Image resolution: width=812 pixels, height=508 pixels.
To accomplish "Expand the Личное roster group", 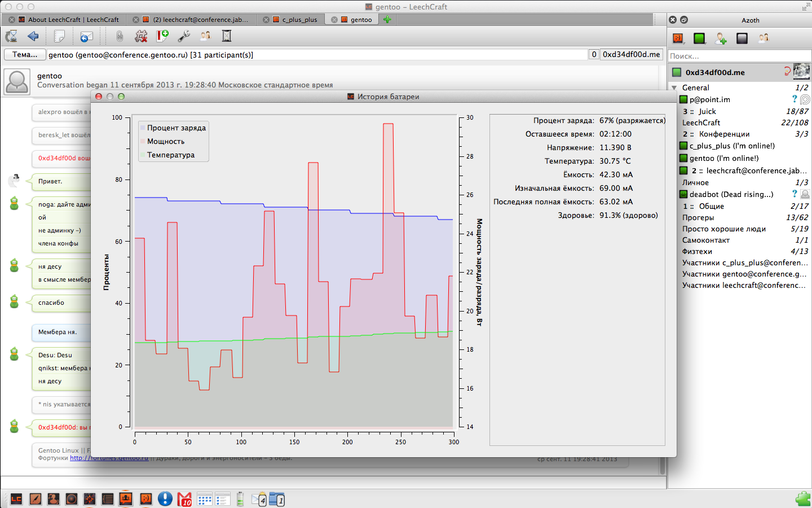I will point(695,182).
